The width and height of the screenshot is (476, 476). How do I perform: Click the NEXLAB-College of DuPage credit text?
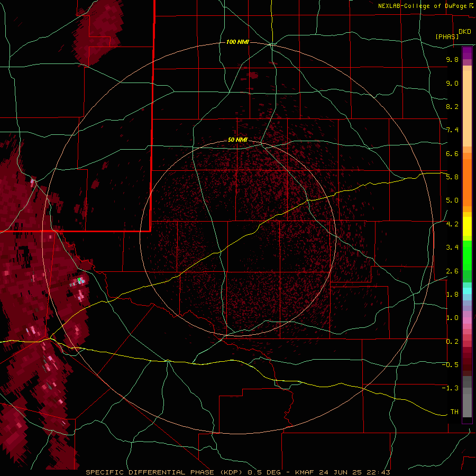coord(422,6)
